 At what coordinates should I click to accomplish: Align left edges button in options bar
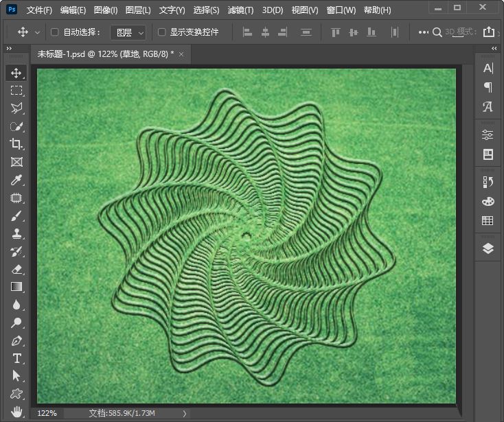coord(247,32)
